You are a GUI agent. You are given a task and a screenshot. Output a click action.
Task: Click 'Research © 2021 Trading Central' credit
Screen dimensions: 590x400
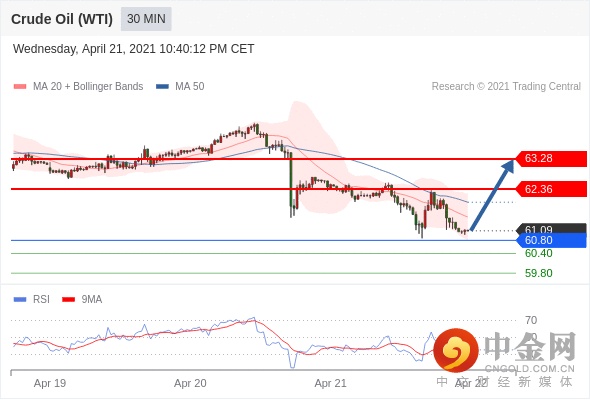click(x=506, y=87)
